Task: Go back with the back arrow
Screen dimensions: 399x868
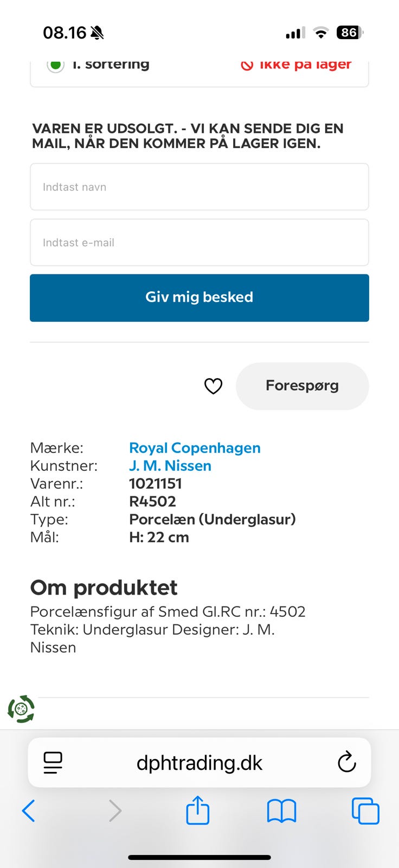Action: 29,811
